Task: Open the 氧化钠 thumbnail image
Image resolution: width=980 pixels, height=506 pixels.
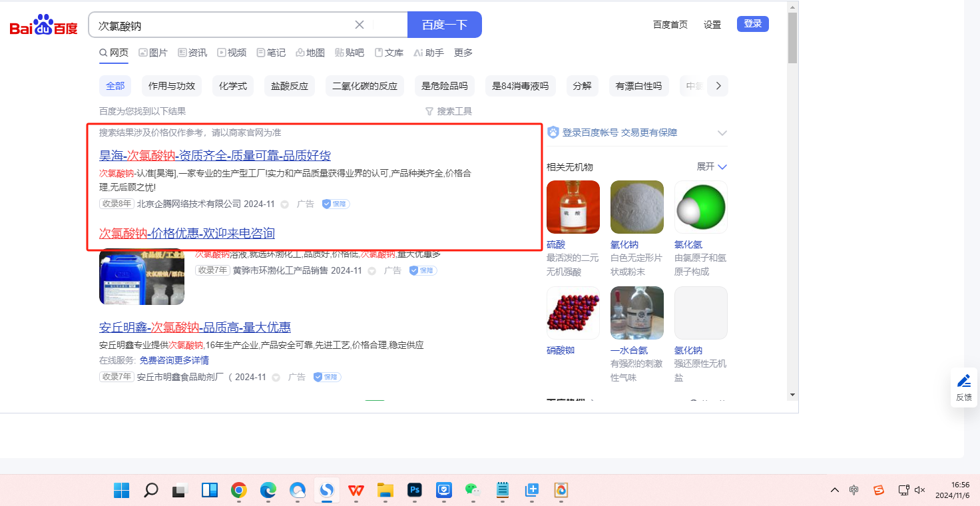Action: [637, 207]
